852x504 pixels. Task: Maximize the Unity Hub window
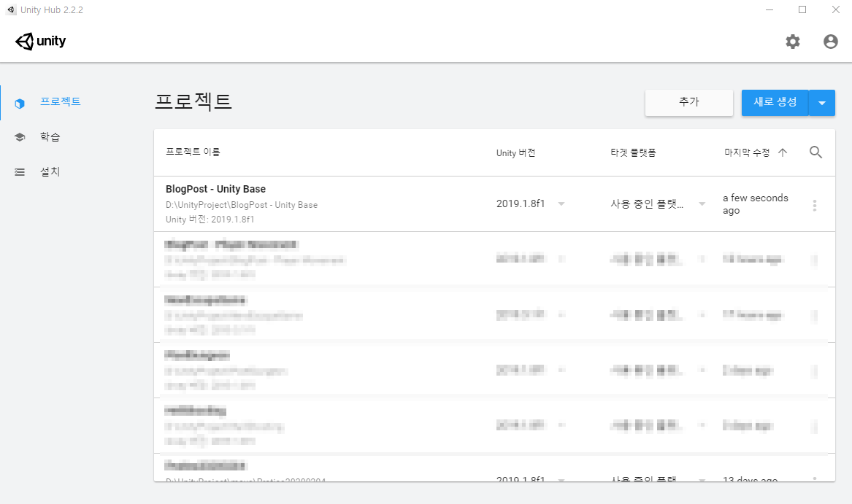point(802,9)
